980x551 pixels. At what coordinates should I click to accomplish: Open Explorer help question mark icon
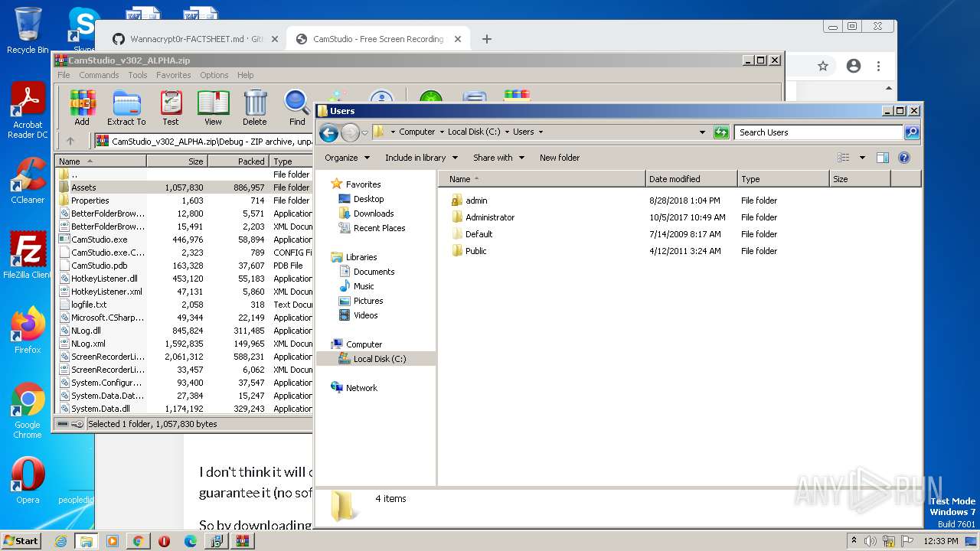click(904, 158)
